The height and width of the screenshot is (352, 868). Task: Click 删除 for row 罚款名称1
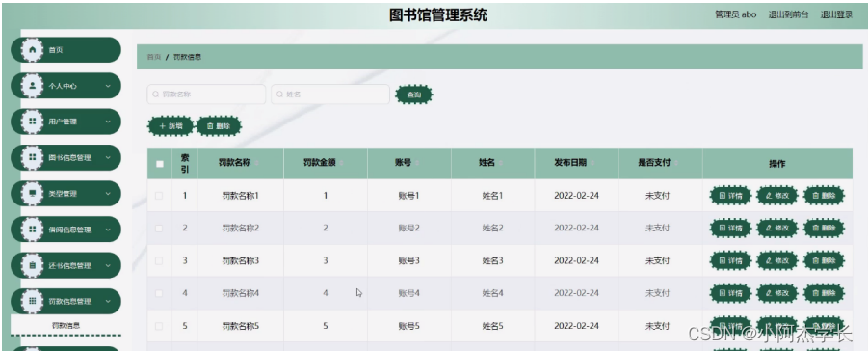[x=825, y=196]
